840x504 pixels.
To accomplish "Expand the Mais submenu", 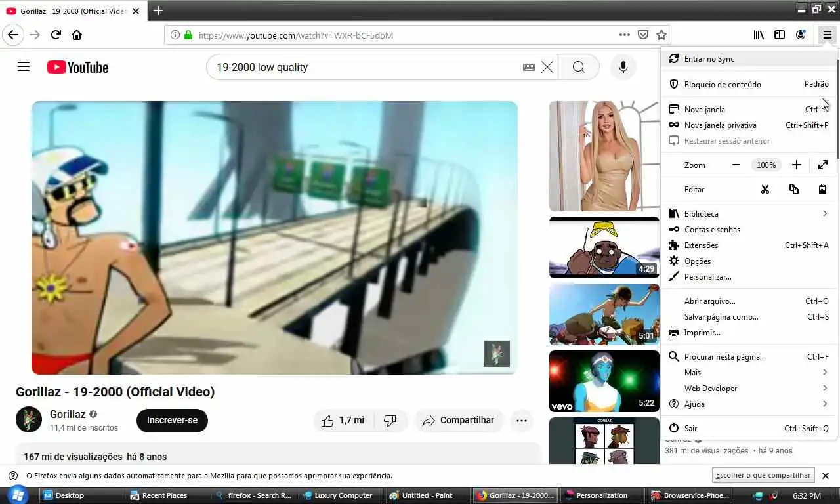I will pyautogui.click(x=749, y=372).
